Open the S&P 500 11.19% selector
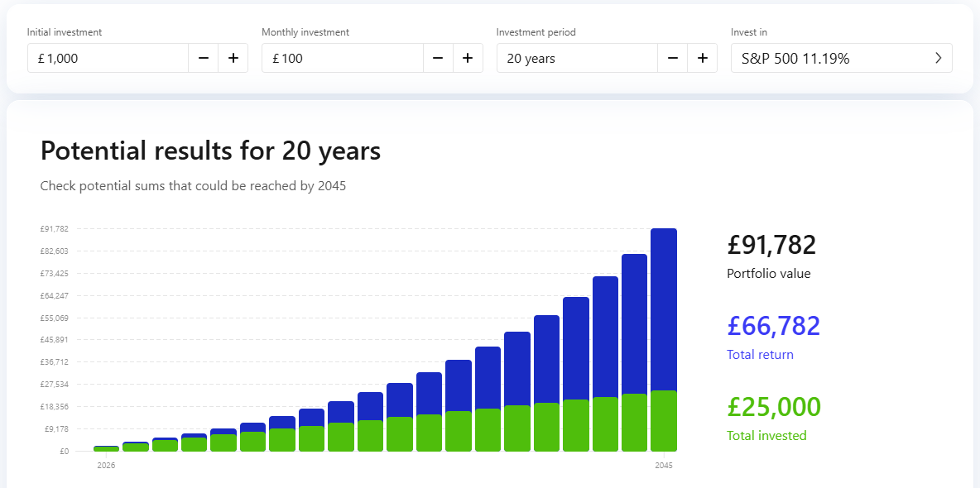Screen dimensions: 980x488 click(x=841, y=58)
